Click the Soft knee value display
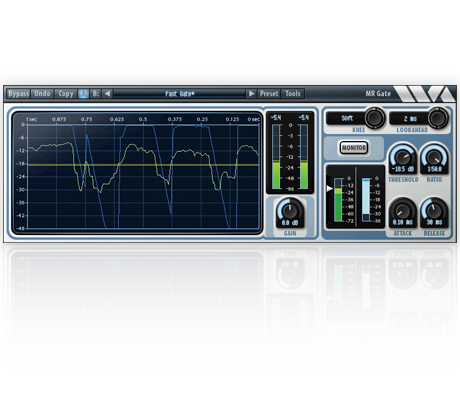 pyautogui.click(x=347, y=118)
